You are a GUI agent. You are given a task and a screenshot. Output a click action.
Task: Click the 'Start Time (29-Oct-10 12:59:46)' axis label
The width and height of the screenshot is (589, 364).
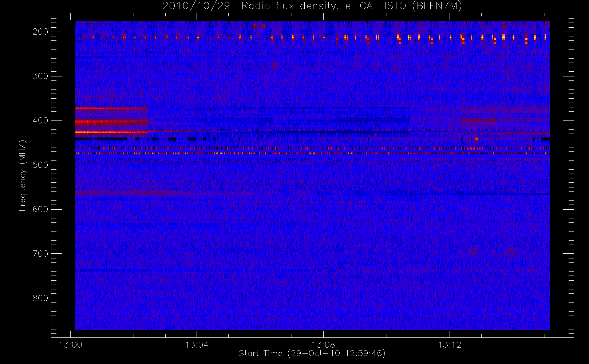(x=312, y=353)
